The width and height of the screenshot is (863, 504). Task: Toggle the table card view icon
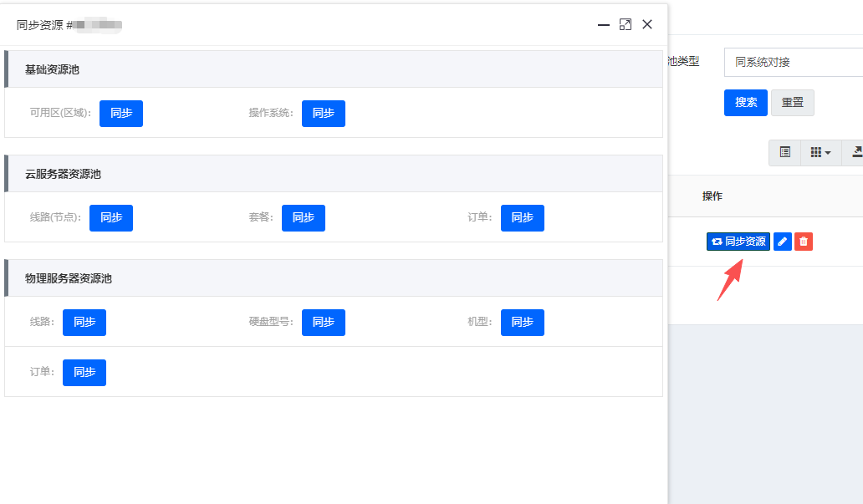coord(785,152)
